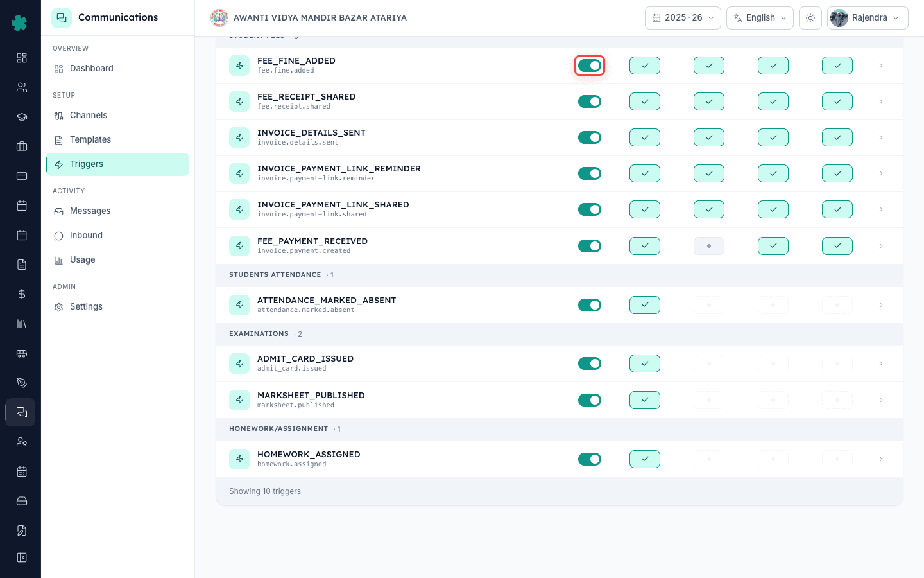The width and height of the screenshot is (924, 578).
Task: Expand the ATTENDANCE_MARKED_ABSENT row chevron
Action: 881,305
